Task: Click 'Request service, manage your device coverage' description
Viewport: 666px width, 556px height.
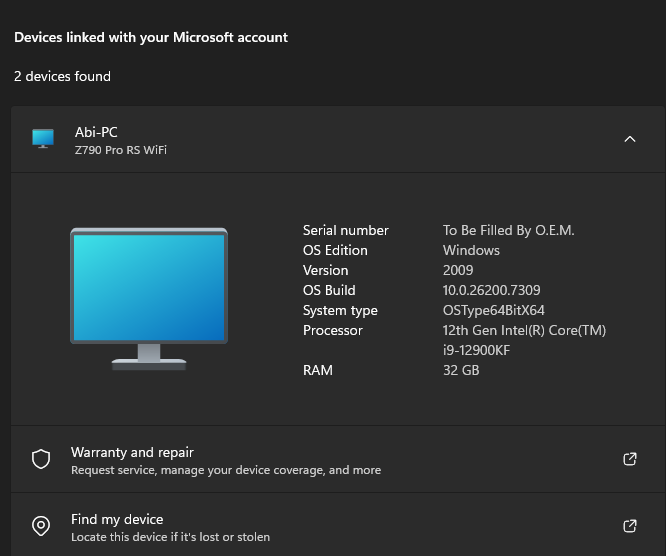Action: pyautogui.click(x=226, y=470)
